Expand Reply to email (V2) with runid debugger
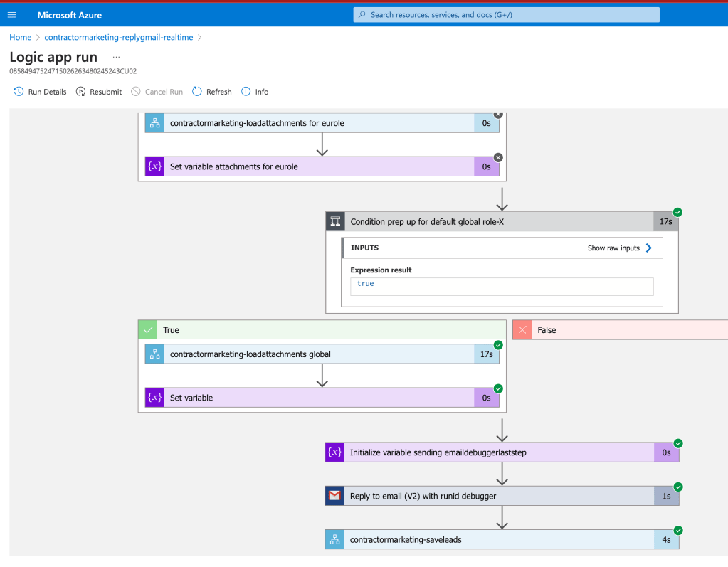Screen dimensions: 728x567 [x=502, y=496]
